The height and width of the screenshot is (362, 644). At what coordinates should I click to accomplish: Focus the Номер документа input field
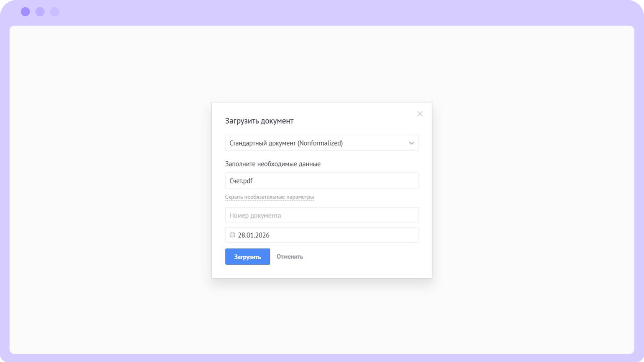tap(322, 215)
